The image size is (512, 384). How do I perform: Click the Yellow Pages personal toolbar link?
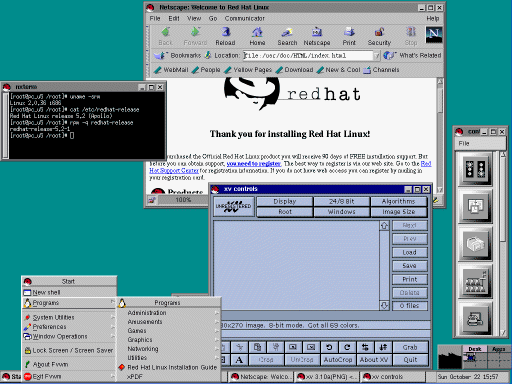point(248,70)
